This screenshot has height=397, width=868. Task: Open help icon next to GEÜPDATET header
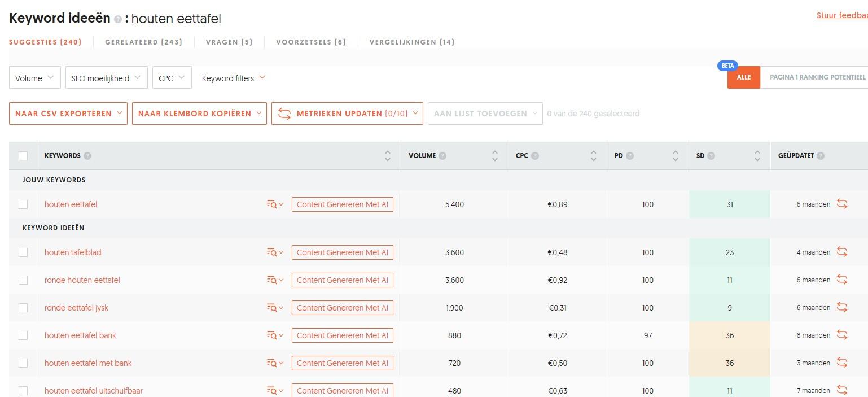[821, 156]
